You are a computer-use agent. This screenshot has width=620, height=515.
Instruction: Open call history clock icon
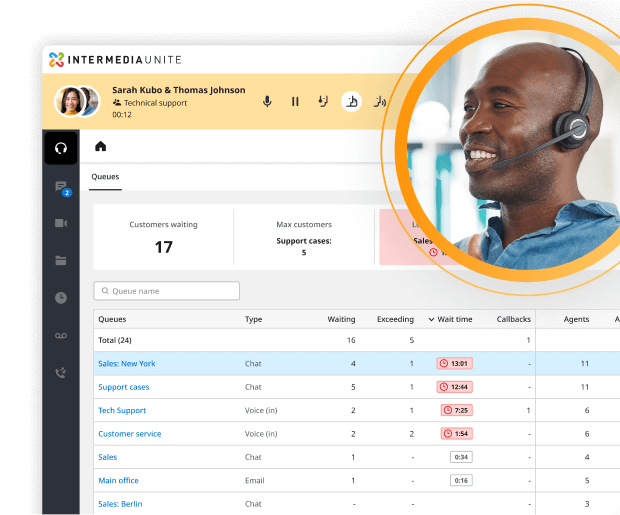coord(61,298)
